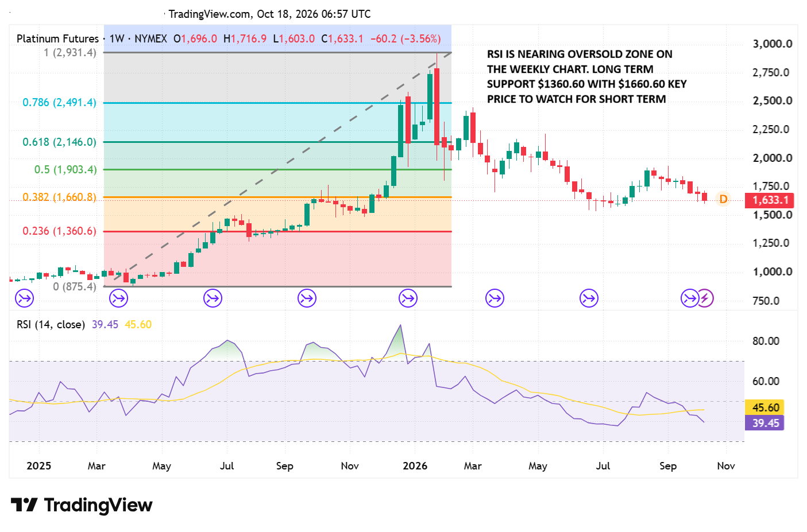Click the 3,000.0 price axis label
The image size is (807, 532).
click(x=772, y=44)
